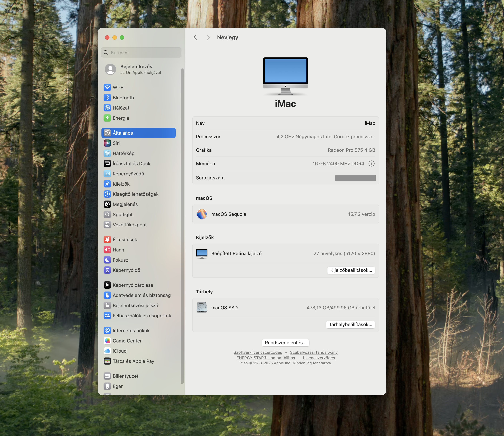The height and width of the screenshot is (436, 504).
Task: Open the Licencszerződés link
Action: click(x=319, y=358)
